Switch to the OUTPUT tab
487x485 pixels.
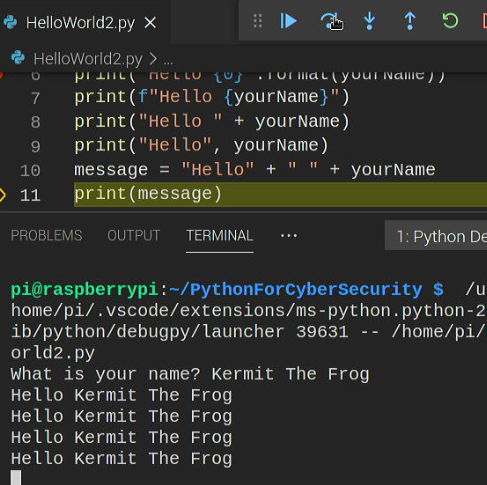tap(134, 236)
